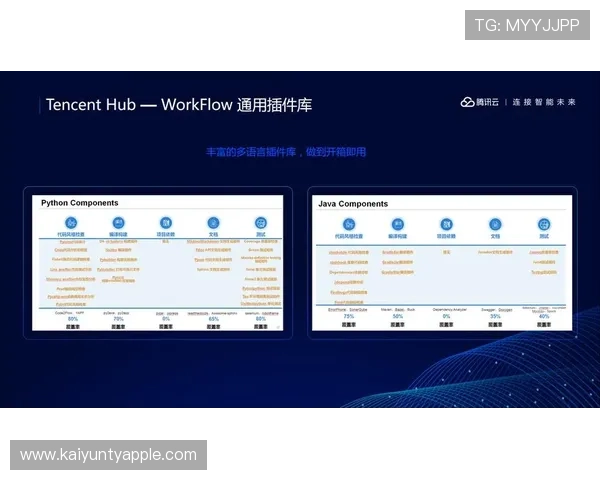Viewport: 600px width, 480px height.
Task: Click the Python 项目依赖 circle icon
Action: (x=166, y=222)
